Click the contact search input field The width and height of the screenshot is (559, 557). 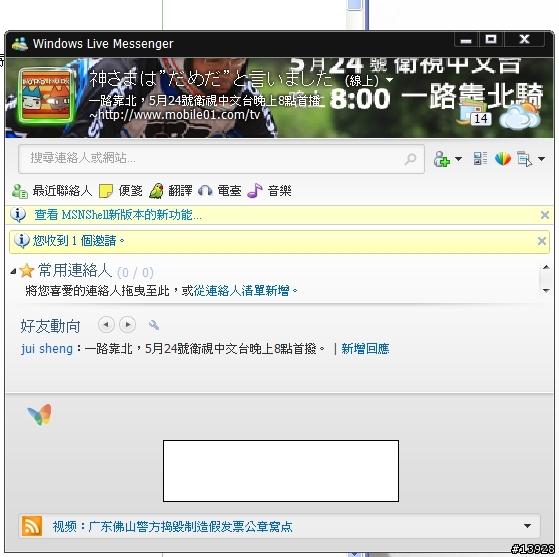(x=221, y=158)
